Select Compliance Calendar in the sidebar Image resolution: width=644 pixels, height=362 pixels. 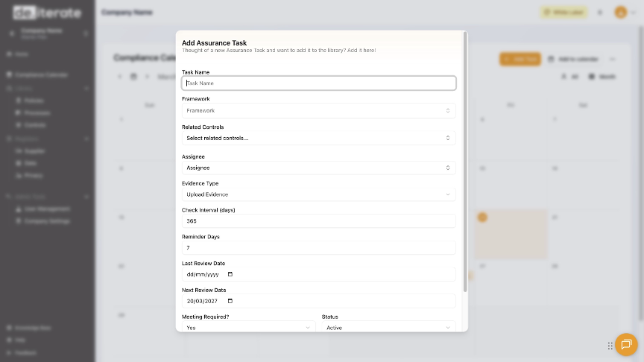point(46,74)
